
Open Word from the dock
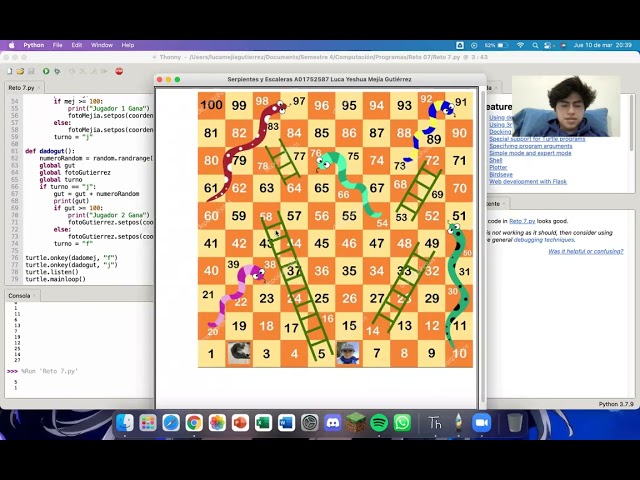[x=287, y=423]
